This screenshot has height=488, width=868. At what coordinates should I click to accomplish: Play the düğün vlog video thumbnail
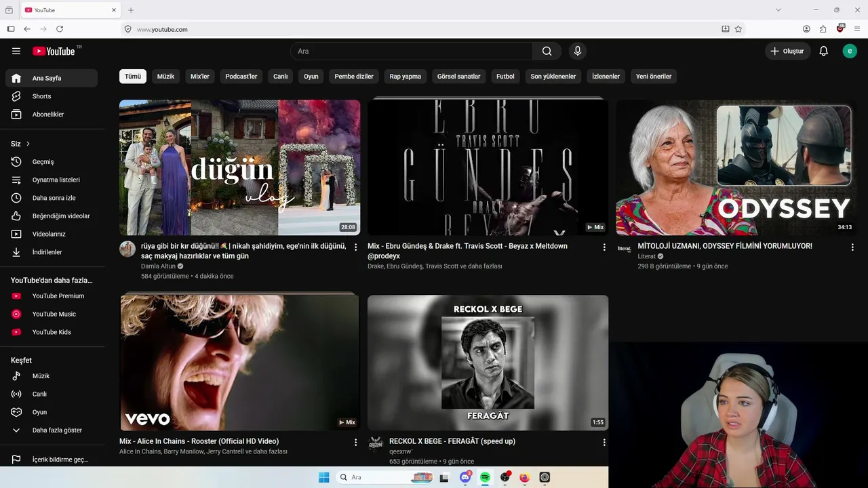[x=240, y=167]
